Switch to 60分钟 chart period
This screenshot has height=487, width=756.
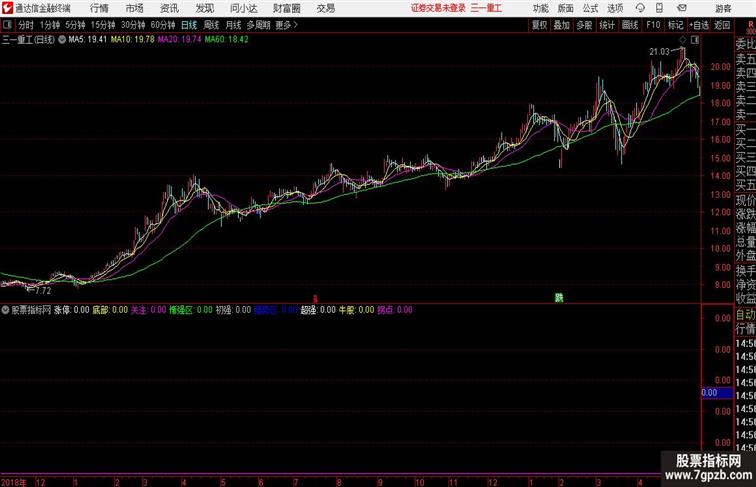click(163, 25)
